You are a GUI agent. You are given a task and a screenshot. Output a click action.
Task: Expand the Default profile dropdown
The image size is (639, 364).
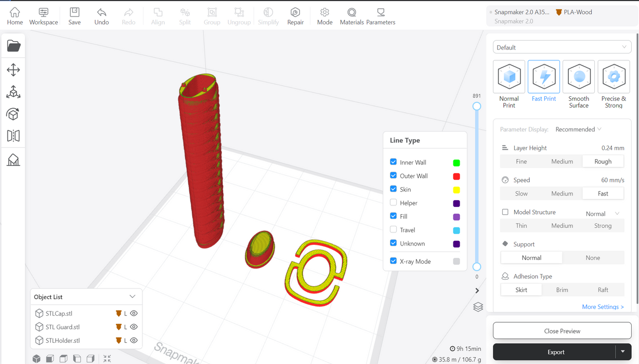[562, 47]
